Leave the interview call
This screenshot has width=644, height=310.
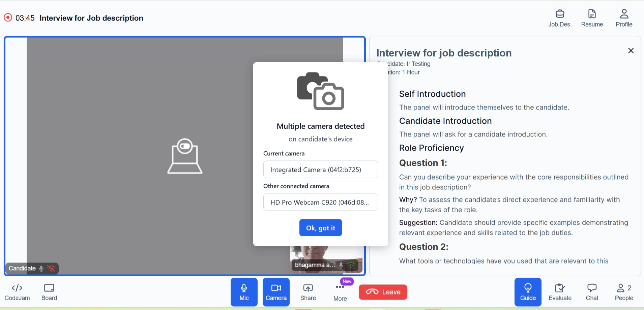click(x=383, y=292)
